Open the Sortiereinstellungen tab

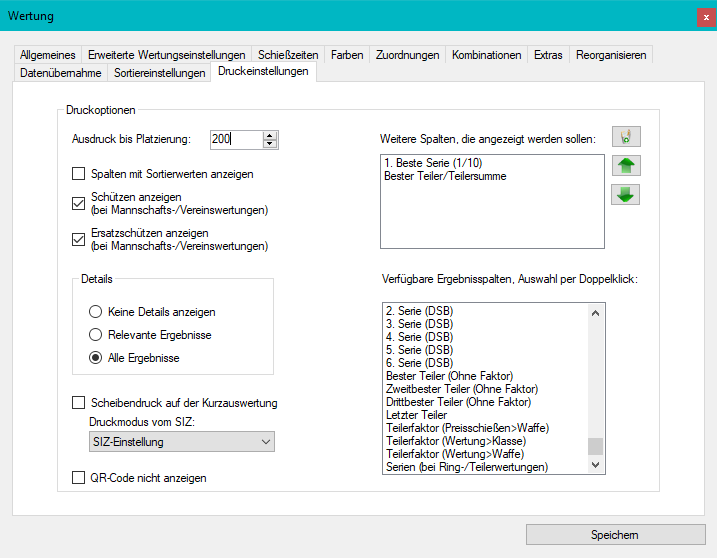[159, 73]
